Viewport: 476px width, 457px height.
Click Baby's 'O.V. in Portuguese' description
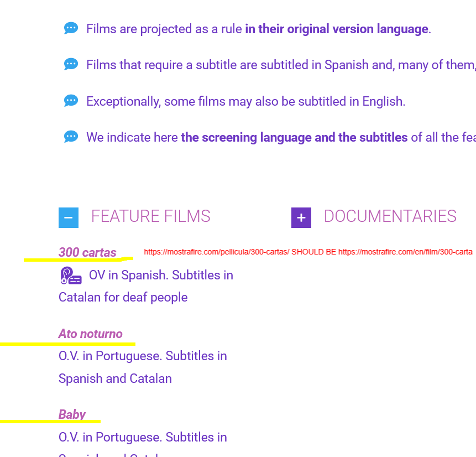[143, 437]
